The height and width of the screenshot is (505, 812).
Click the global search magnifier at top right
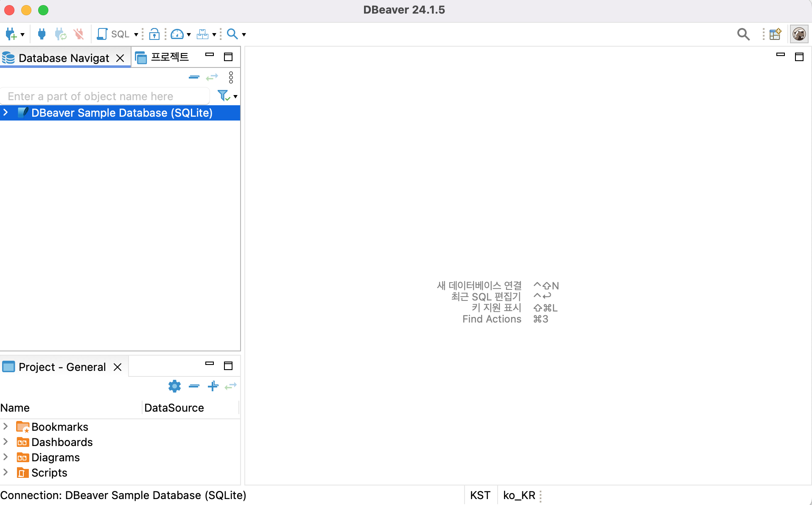tap(743, 34)
